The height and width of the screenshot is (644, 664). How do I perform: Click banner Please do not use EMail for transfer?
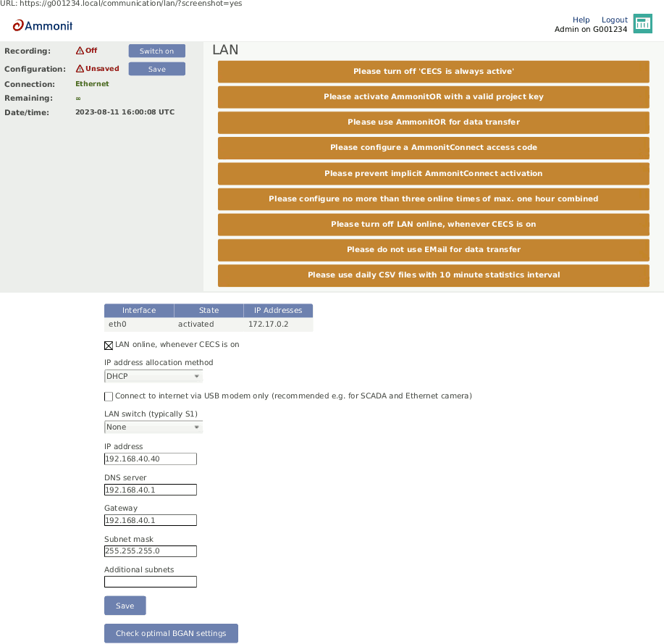point(433,249)
